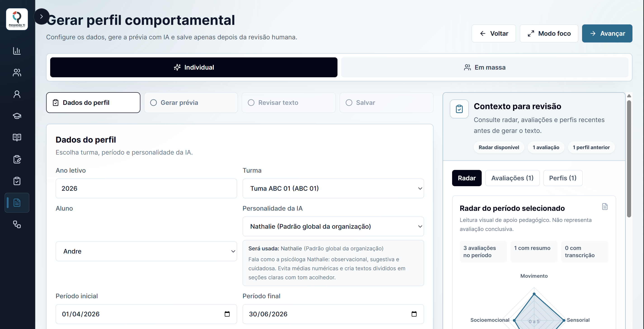
Task: Switch to Em massa mode
Action: tap(484, 67)
